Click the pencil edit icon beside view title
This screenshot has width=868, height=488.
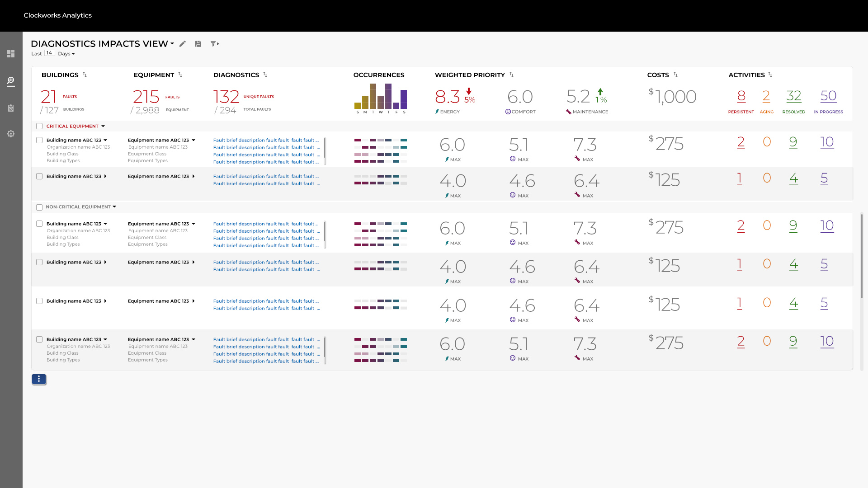click(183, 44)
